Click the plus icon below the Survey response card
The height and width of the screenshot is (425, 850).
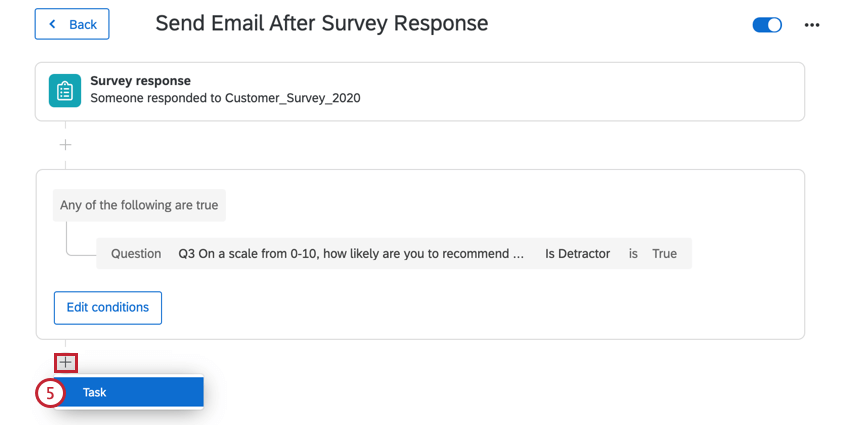tap(65, 145)
